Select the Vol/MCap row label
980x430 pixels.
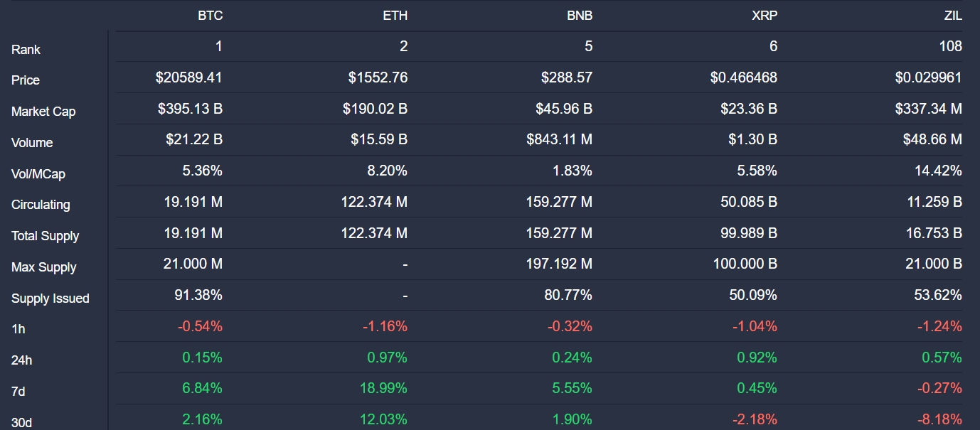click(x=38, y=174)
